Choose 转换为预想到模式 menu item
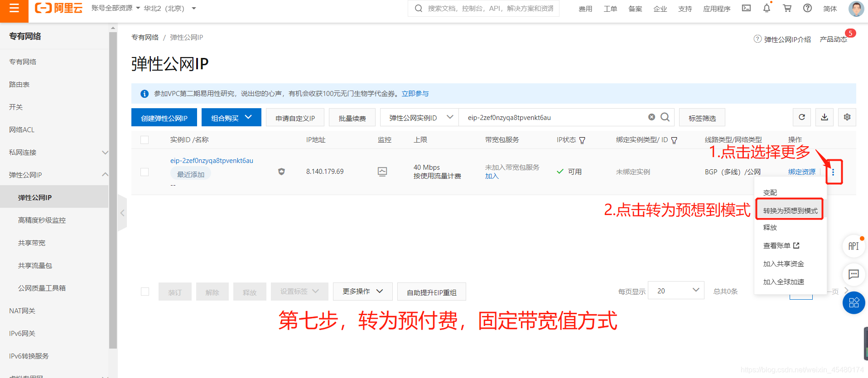The width and height of the screenshot is (868, 378). coord(790,211)
